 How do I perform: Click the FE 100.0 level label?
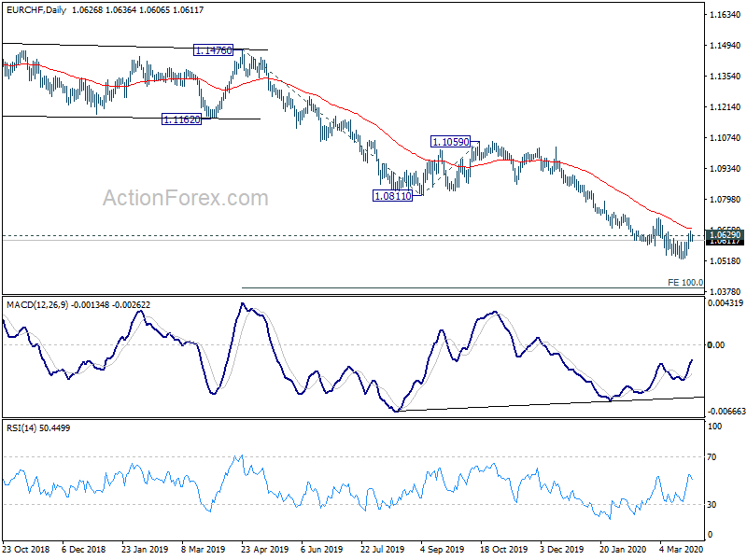pyautogui.click(x=685, y=283)
